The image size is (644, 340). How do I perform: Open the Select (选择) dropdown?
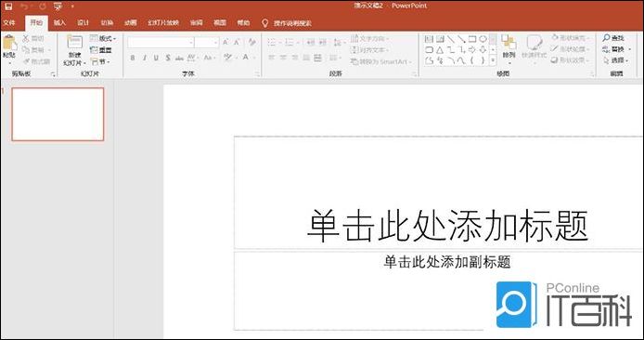(616, 60)
